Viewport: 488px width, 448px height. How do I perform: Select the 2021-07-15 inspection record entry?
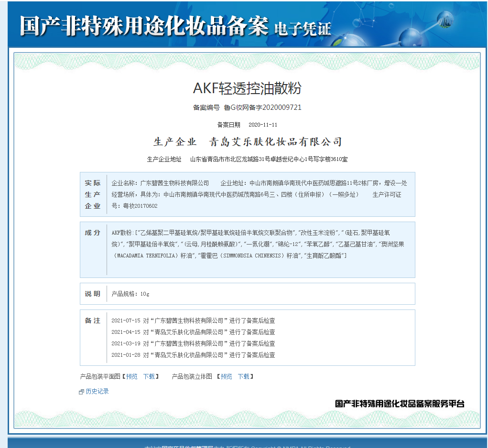tap(193, 320)
